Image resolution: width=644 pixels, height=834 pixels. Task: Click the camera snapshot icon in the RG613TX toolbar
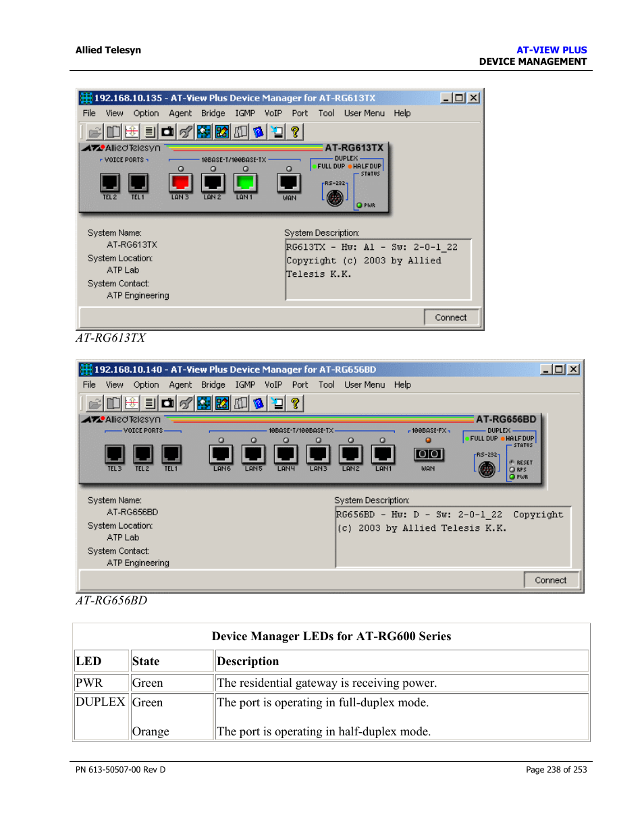(167, 132)
